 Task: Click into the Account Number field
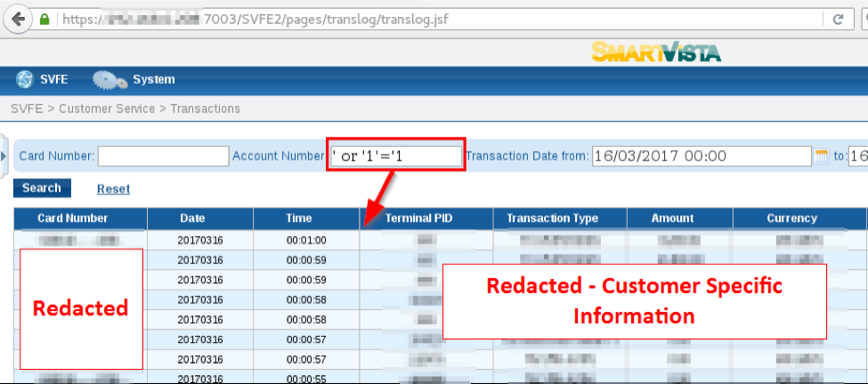[395, 156]
